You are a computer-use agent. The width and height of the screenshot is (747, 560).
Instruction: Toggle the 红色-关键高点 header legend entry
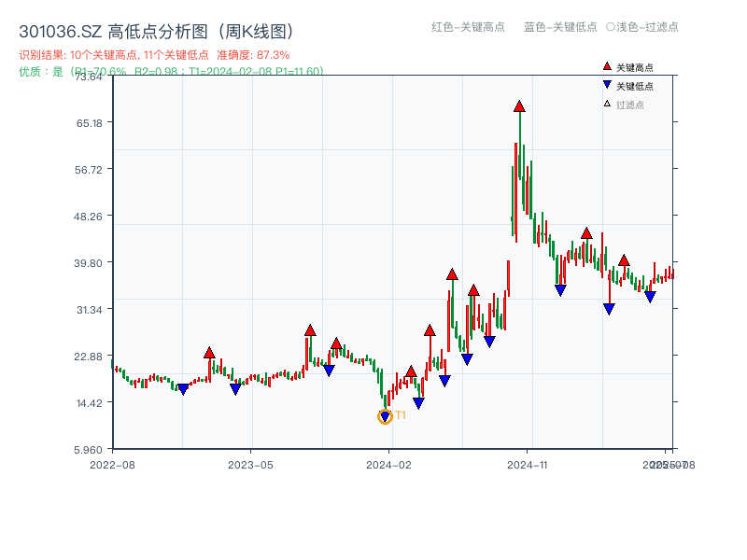click(x=468, y=27)
